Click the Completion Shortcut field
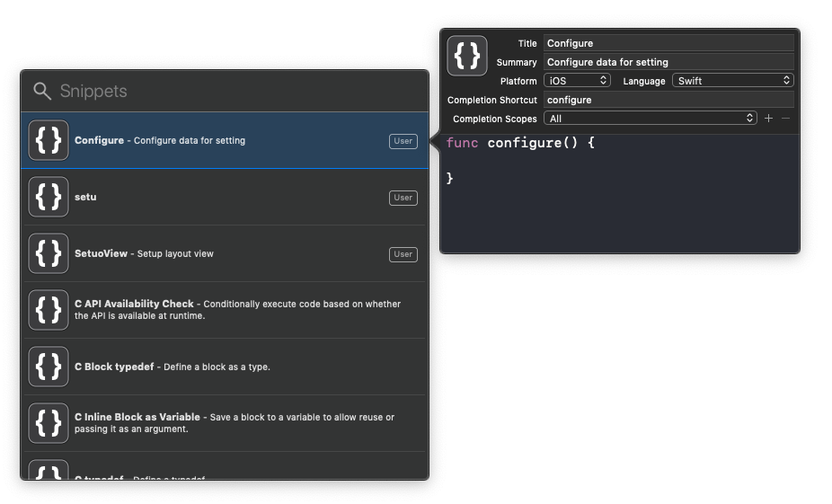The height and width of the screenshot is (504, 832). pyautogui.click(x=668, y=100)
